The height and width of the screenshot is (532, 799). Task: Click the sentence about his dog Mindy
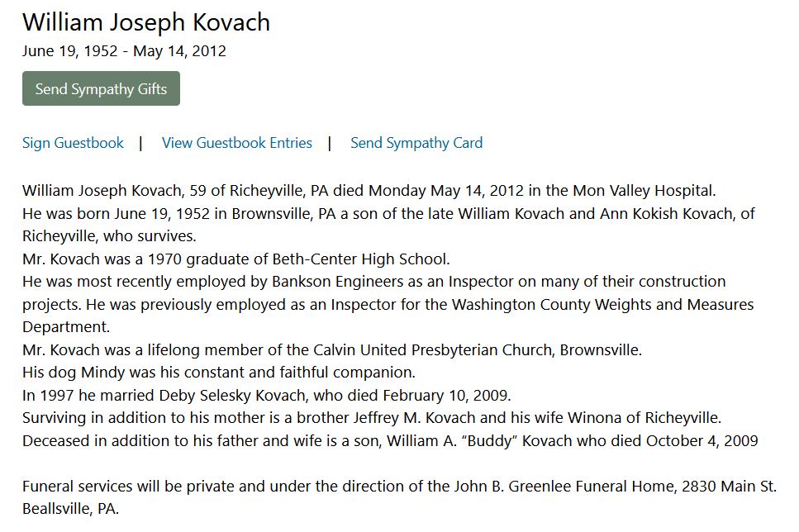[218, 373]
